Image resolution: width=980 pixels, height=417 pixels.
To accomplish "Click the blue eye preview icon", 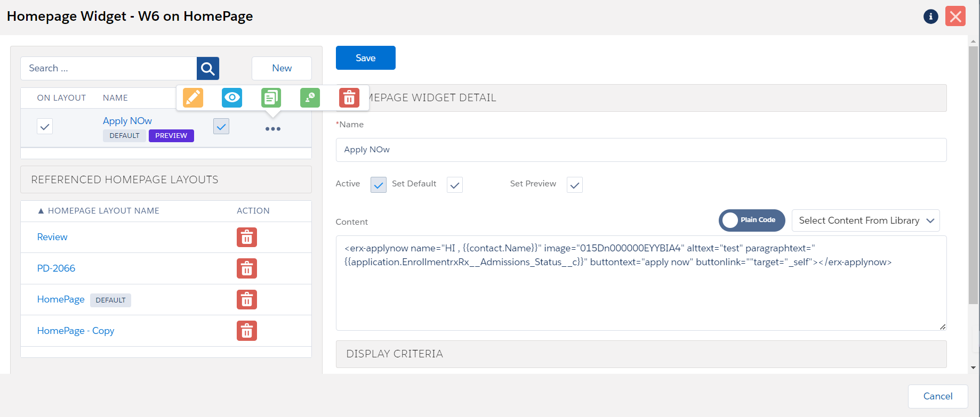I will 232,97.
